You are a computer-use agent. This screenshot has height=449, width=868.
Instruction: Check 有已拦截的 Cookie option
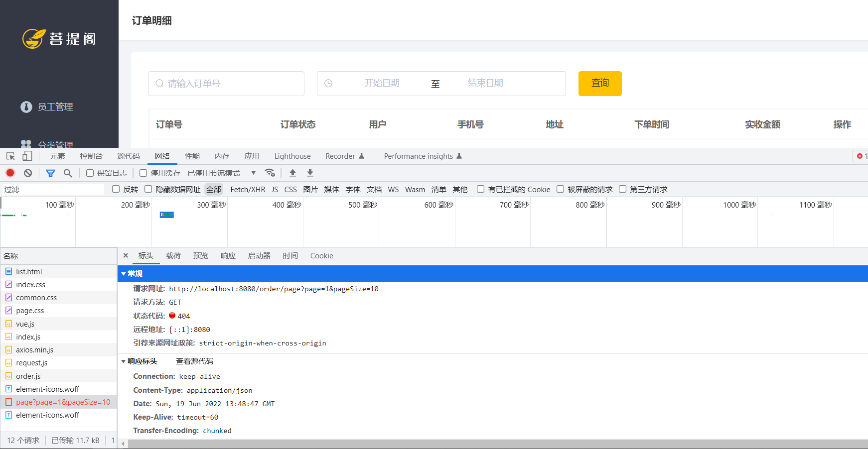point(480,189)
